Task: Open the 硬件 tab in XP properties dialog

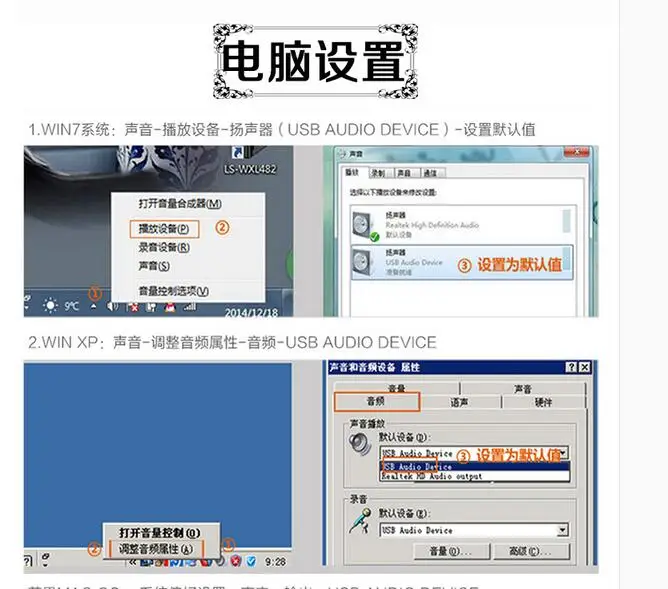Action: pos(543,402)
